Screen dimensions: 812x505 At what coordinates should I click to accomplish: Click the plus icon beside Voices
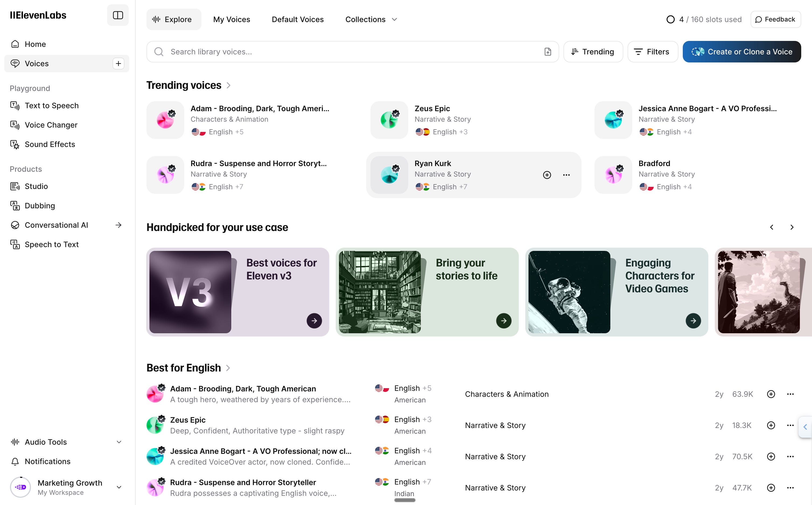[118, 64]
